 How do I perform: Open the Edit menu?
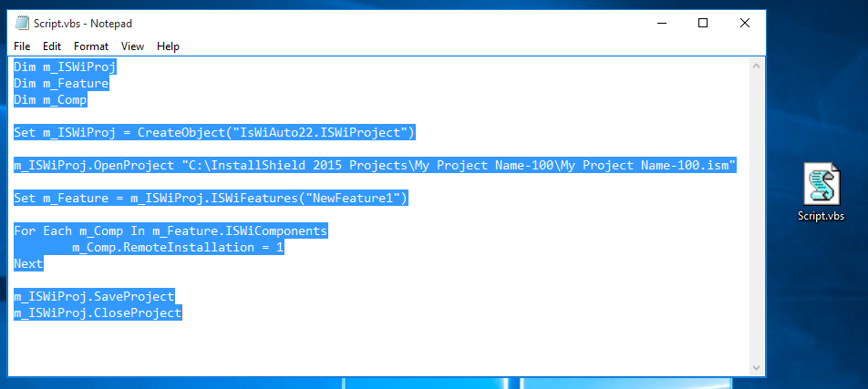[x=52, y=46]
